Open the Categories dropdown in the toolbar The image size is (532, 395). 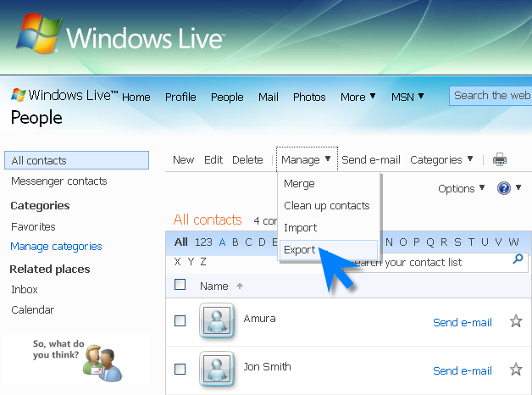(441, 159)
